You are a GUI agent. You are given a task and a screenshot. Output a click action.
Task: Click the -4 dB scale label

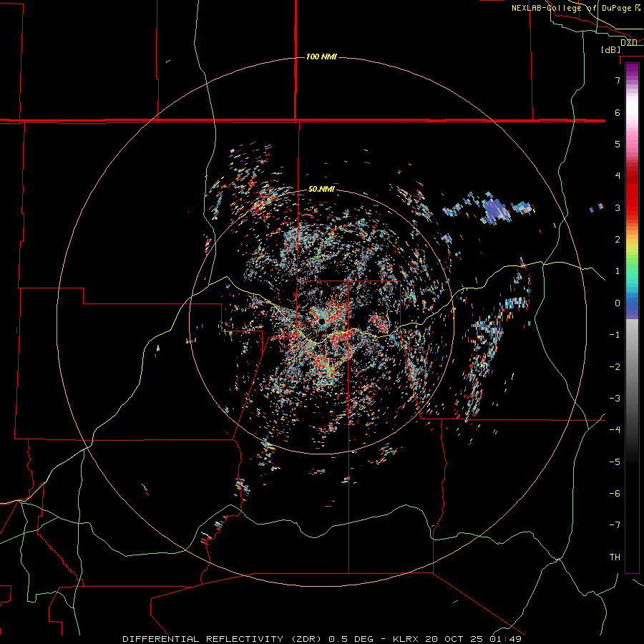click(x=615, y=430)
